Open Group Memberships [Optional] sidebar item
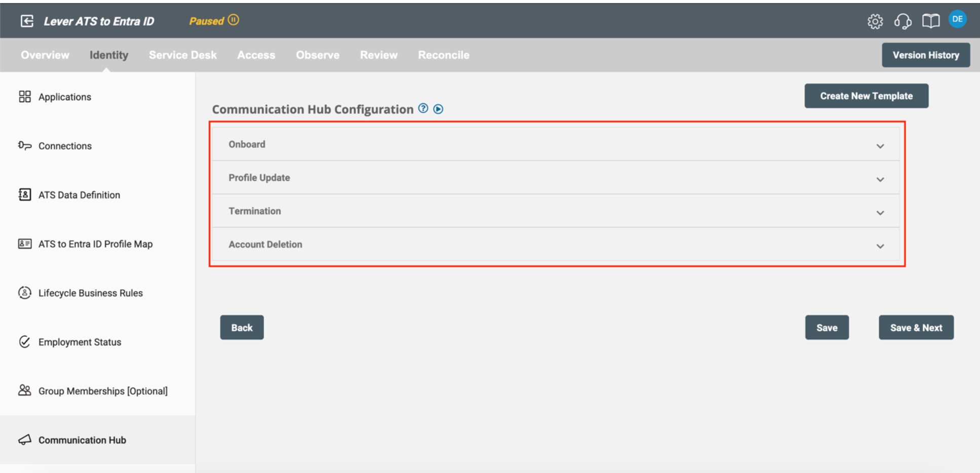980x473 pixels. (x=103, y=391)
